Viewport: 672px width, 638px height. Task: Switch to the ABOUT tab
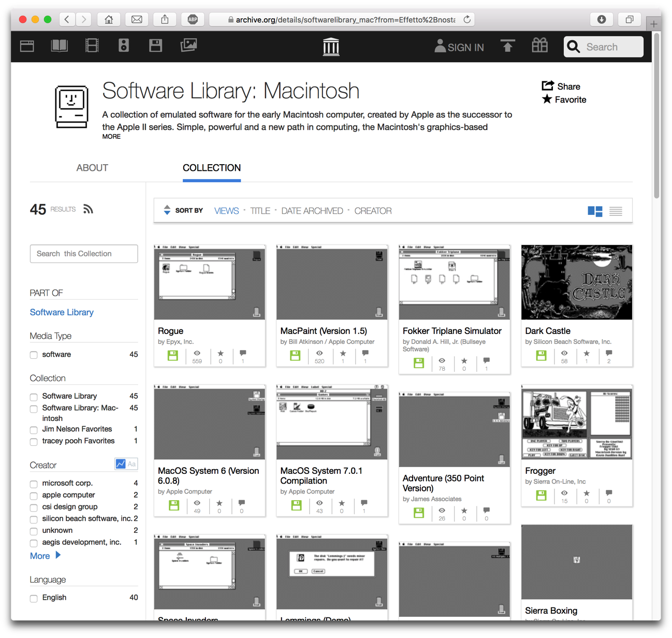coord(92,168)
